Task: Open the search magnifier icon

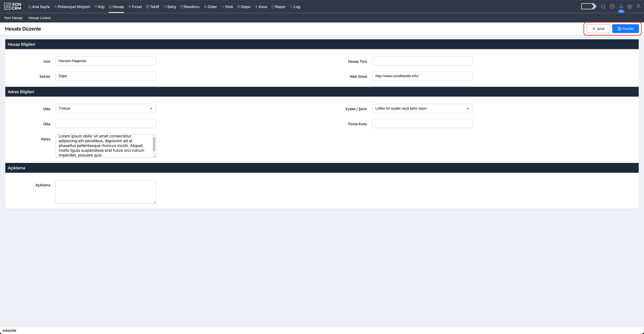Action: pyautogui.click(x=603, y=7)
